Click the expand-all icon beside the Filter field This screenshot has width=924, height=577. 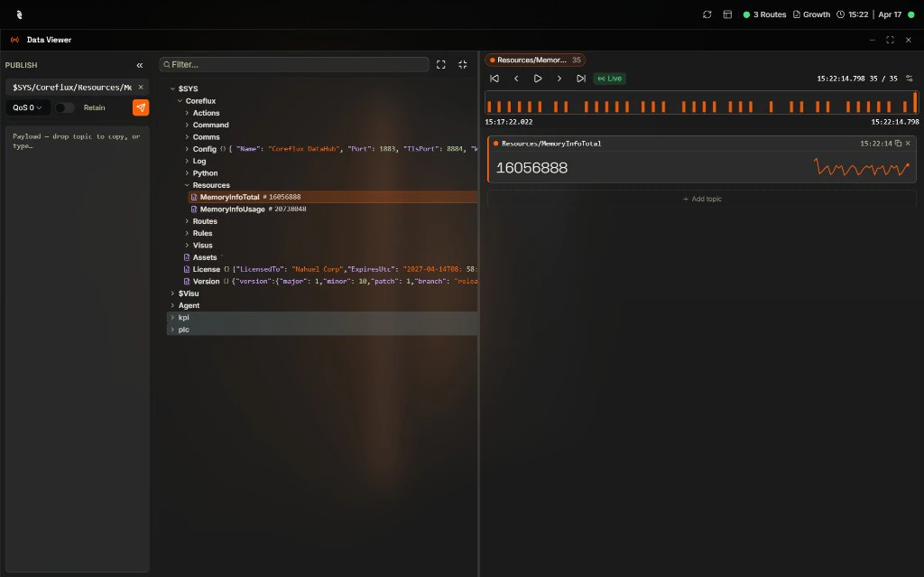pos(440,64)
